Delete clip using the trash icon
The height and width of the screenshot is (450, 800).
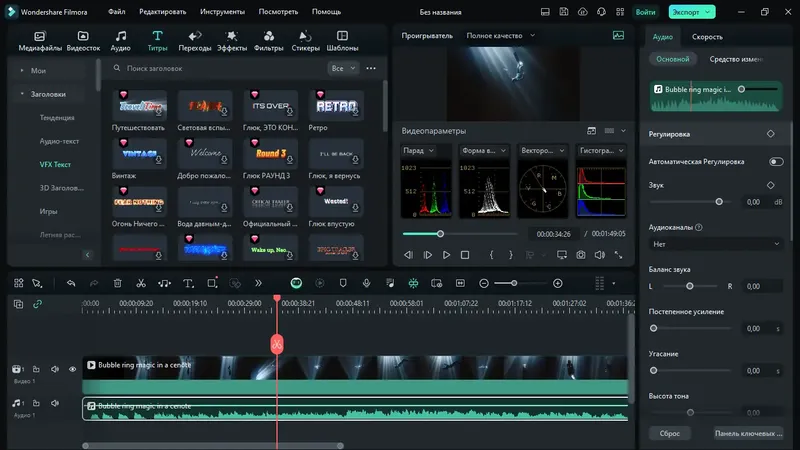(118, 284)
